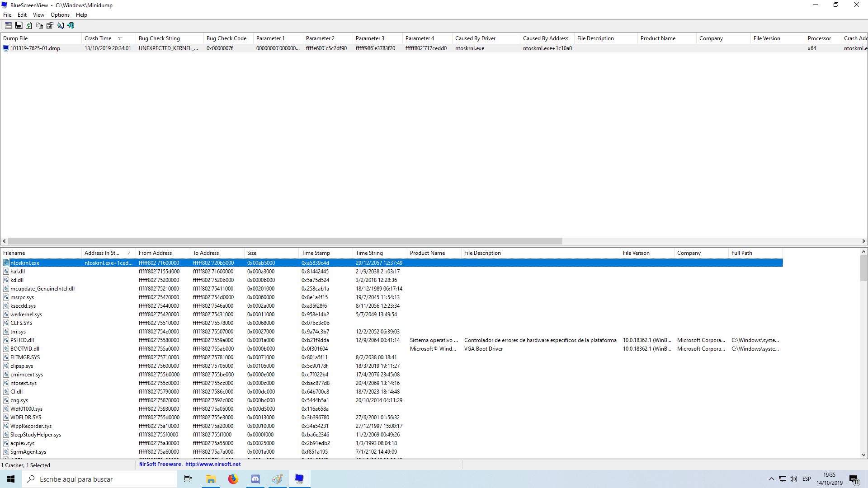Open Discord from the taskbar
The image size is (868, 488).
[255, 479]
